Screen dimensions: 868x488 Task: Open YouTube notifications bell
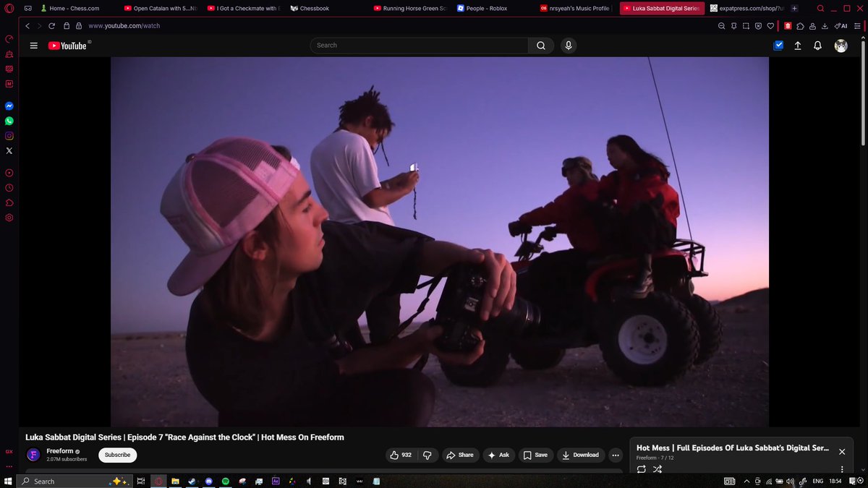pos(818,46)
